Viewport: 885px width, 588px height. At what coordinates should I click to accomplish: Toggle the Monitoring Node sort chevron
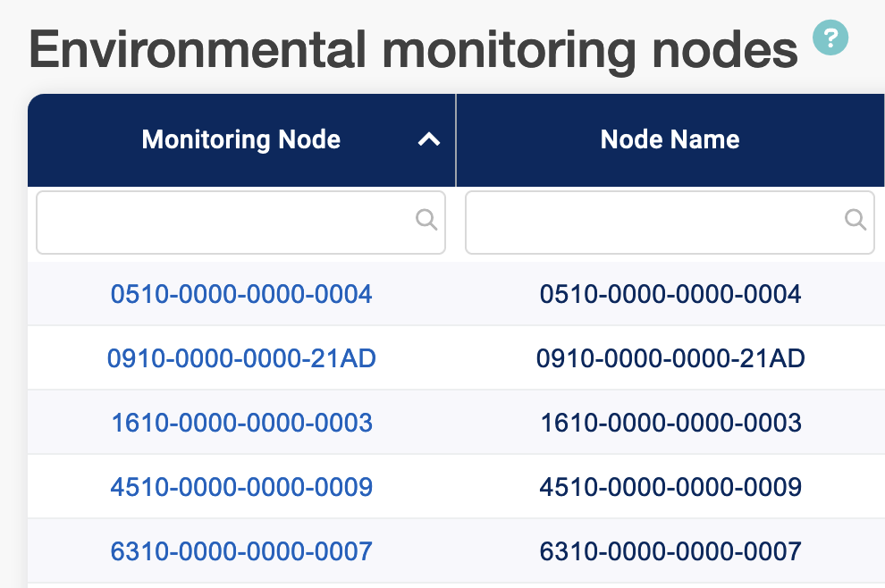(429, 139)
